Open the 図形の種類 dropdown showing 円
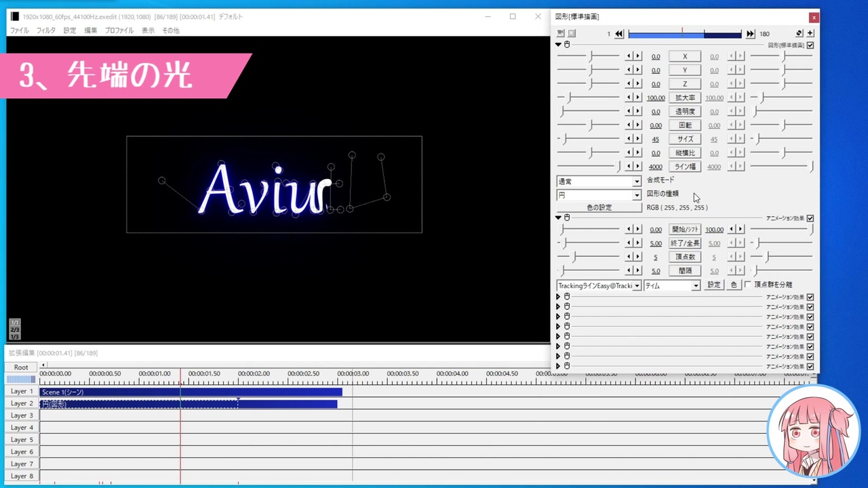 point(599,195)
